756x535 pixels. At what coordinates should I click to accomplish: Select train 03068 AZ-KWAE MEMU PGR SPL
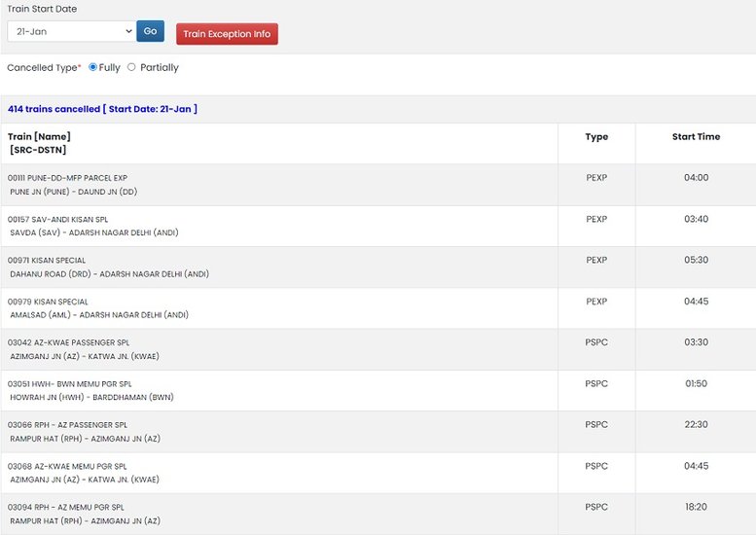[67, 467]
